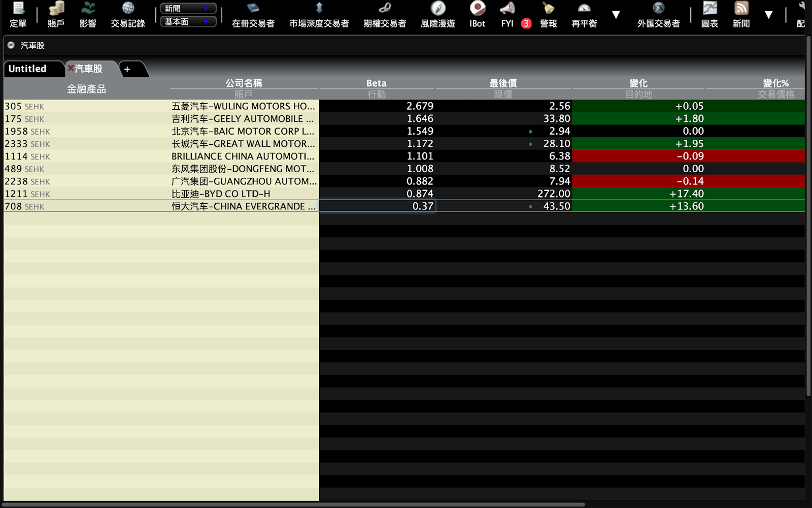812x508 pixels.
Task: Click CHINA EVERGRANDE company name
Action: click(244, 206)
